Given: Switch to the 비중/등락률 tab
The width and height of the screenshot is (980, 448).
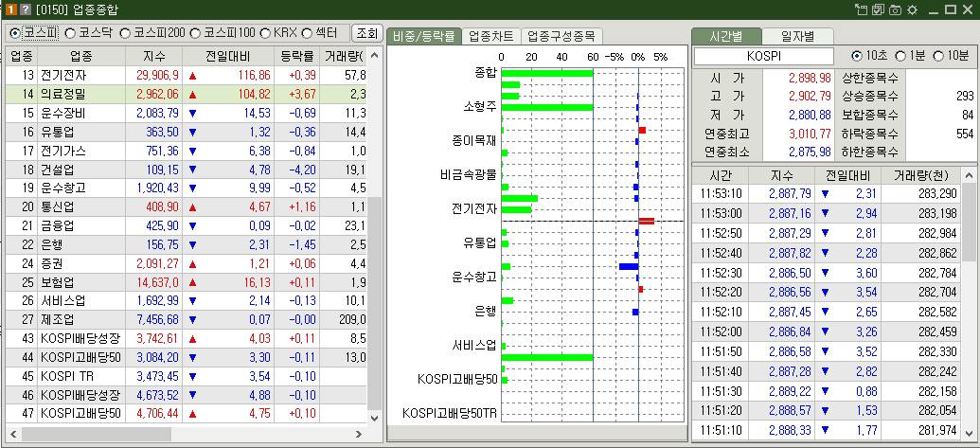Looking at the screenshot, I should (x=424, y=36).
